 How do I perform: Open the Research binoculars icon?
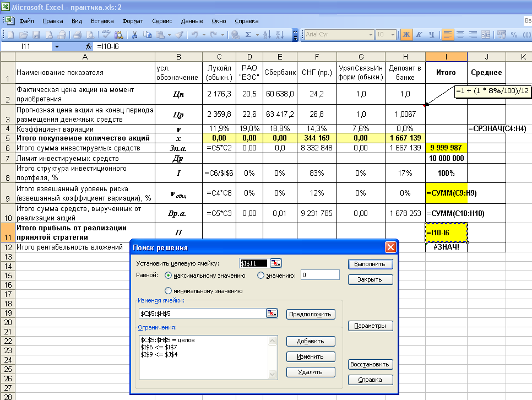119,35
